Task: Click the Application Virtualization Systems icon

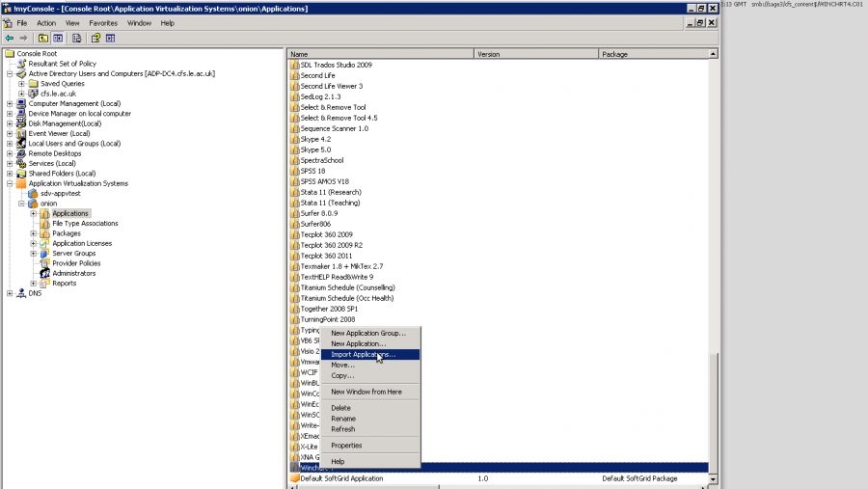Action: point(21,183)
